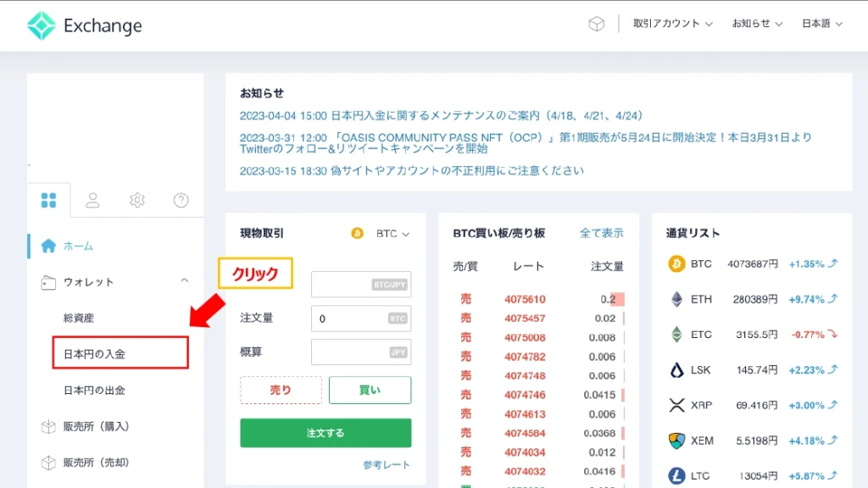The height and width of the screenshot is (488, 868).
Task: Go to ホーム in the sidebar
Action: pos(78,247)
